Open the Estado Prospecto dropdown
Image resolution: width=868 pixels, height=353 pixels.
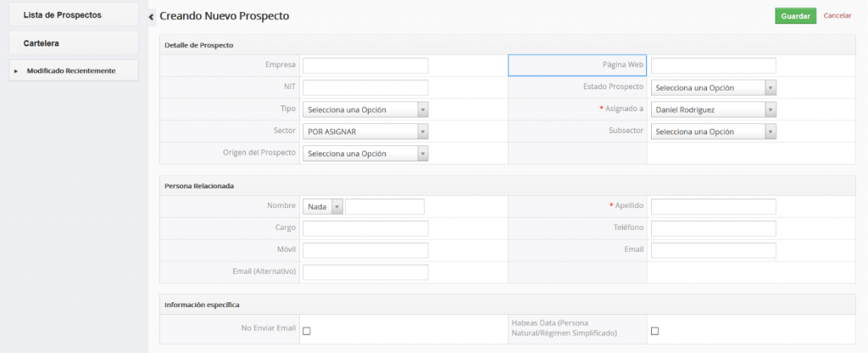pos(713,87)
